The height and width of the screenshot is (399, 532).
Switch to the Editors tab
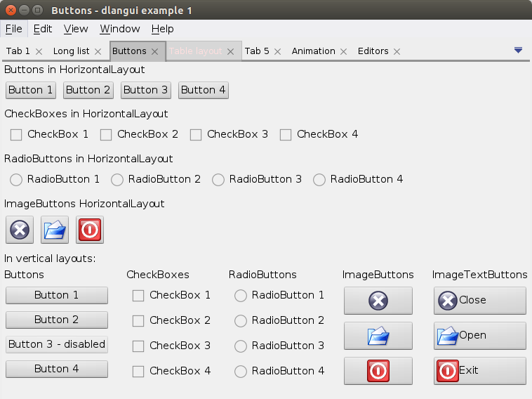click(x=373, y=51)
